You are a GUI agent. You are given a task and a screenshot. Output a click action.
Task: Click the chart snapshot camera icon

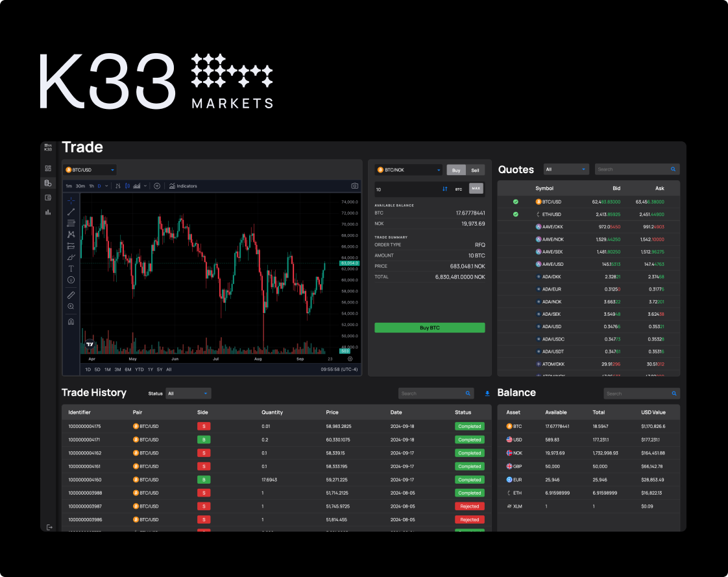point(354,186)
